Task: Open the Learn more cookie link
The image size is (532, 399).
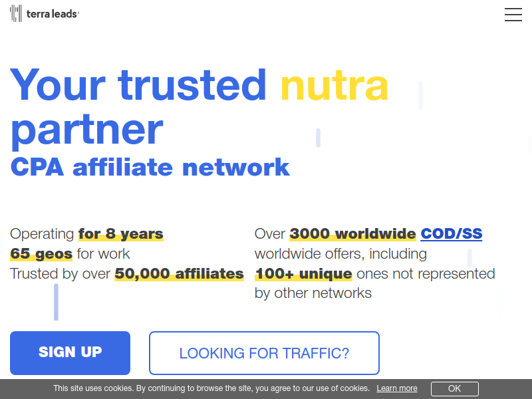Action: [396, 388]
